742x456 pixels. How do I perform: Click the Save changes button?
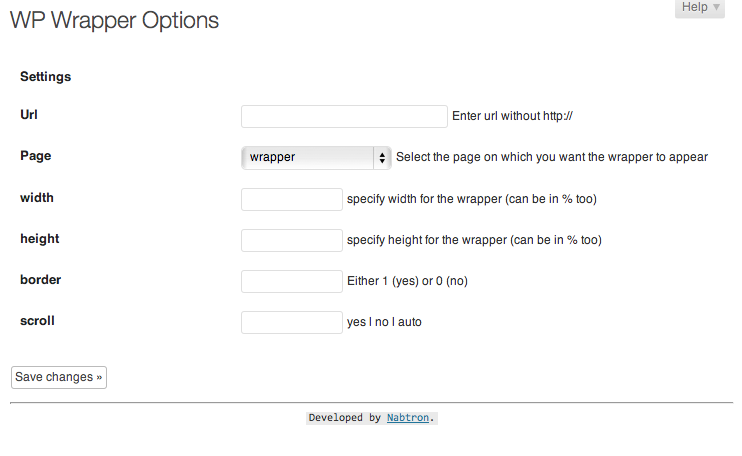tap(59, 377)
